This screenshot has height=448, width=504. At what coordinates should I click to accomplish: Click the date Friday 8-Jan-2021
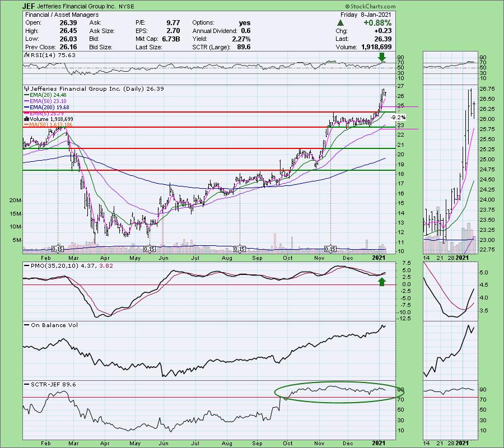coord(366,15)
